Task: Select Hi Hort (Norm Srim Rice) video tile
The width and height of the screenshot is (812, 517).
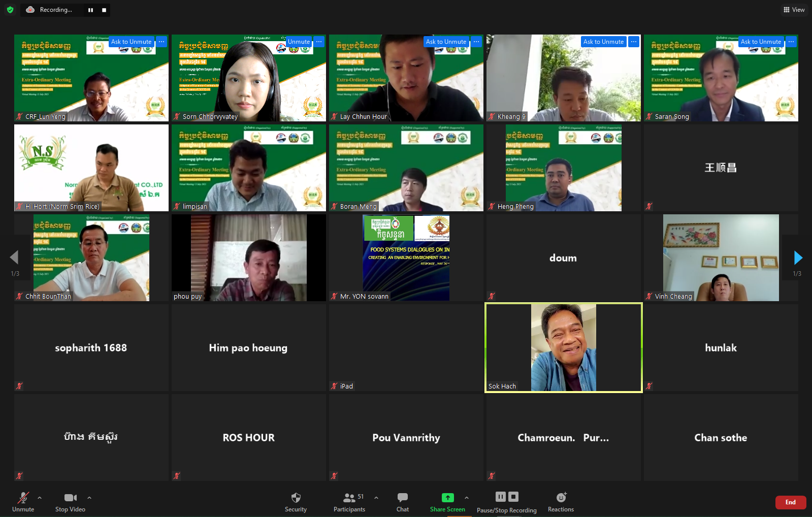Action: (91, 168)
